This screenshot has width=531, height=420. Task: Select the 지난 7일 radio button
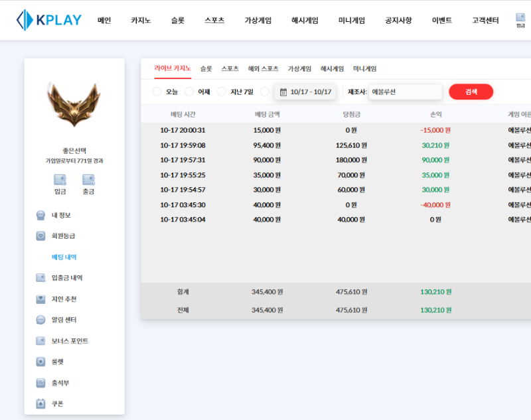pos(222,92)
